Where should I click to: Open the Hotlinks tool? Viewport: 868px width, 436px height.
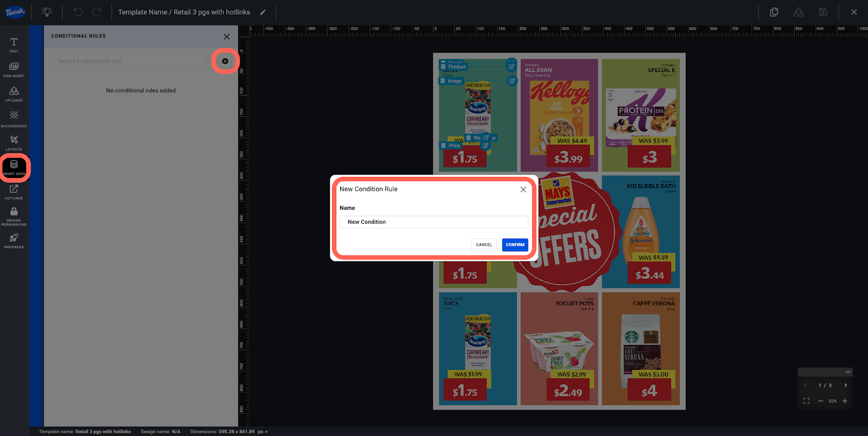pyautogui.click(x=14, y=192)
